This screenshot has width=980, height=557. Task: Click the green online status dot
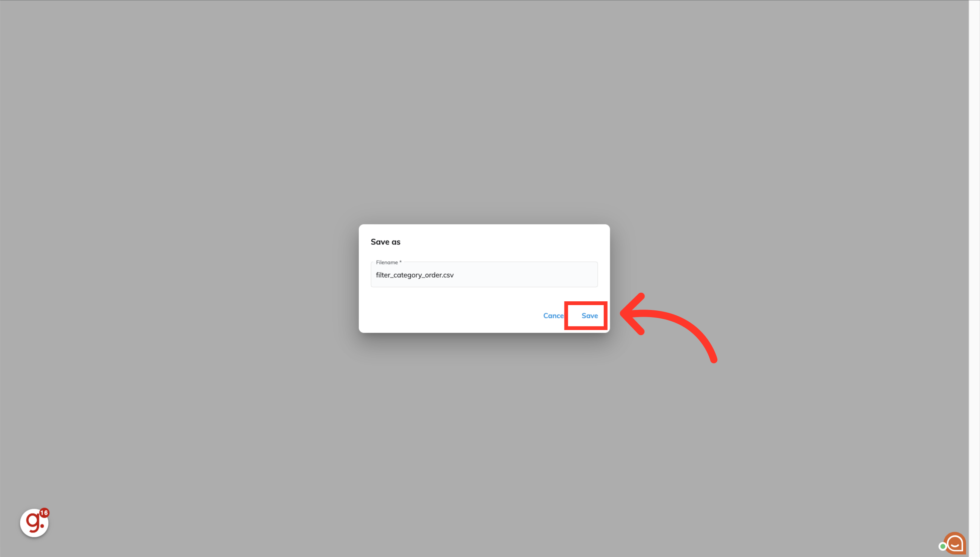(943, 546)
